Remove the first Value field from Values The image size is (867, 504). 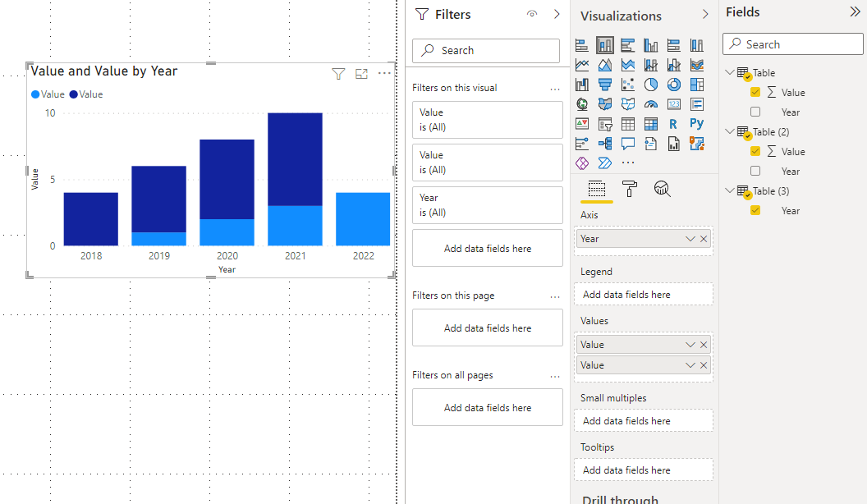704,345
